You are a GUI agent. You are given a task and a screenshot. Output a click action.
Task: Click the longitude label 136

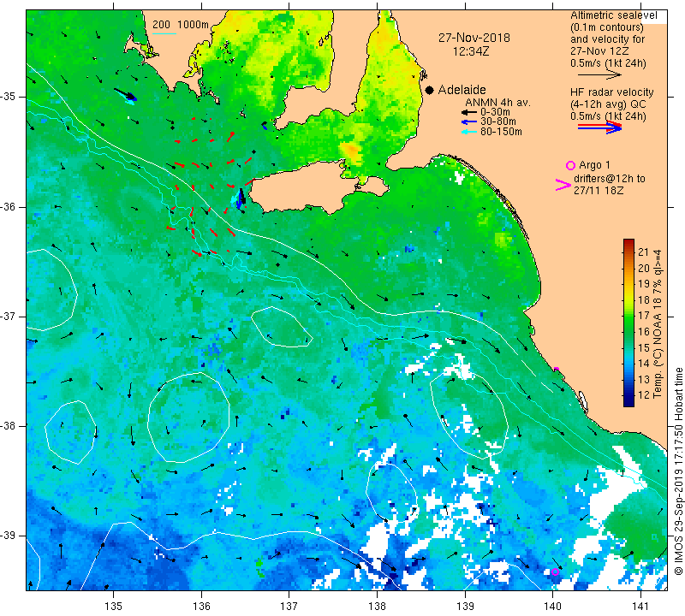[201, 606]
